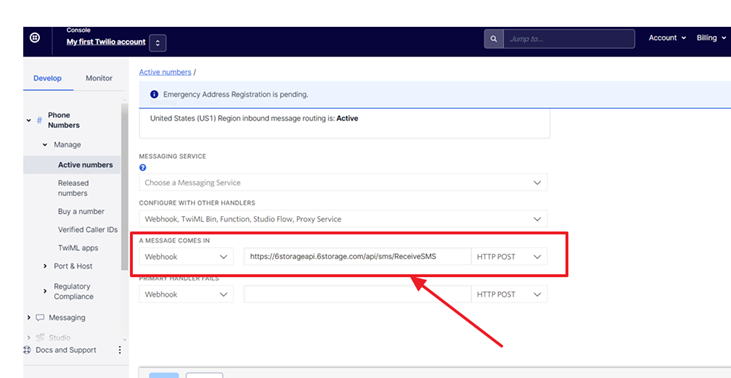This screenshot has height=378, width=731.
Task: Open the Twilio product switcher grid icon
Action: 35,38
